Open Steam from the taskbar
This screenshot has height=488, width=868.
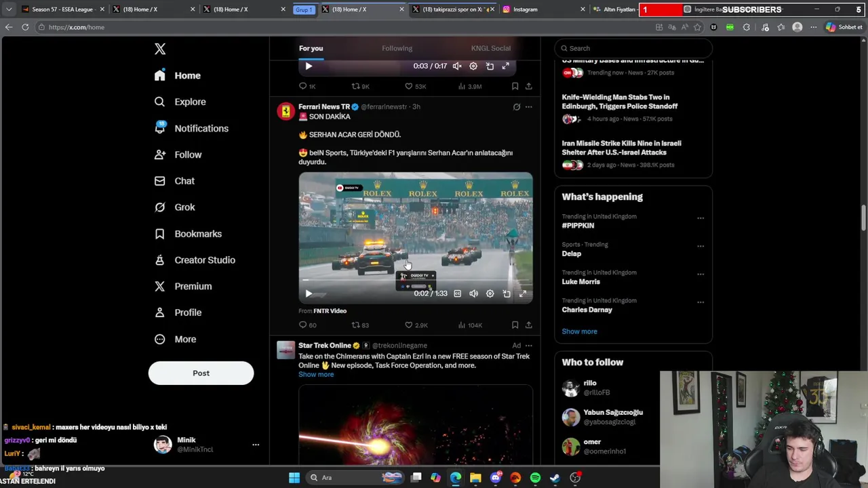[x=555, y=478]
